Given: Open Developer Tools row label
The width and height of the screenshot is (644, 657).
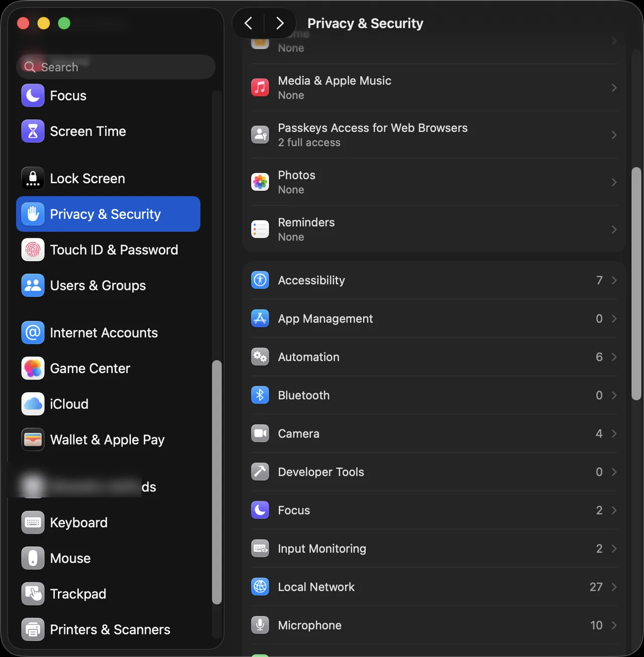Looking at the screenshot, I should point(321,472).
